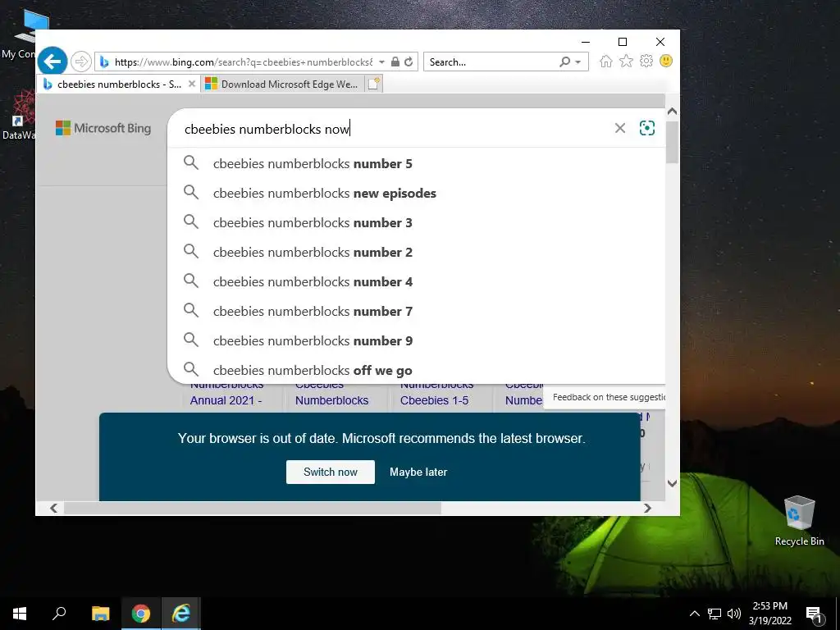Open a new tab button
Viewport: 840px width, 630px height.
click(x=374, y=84)
